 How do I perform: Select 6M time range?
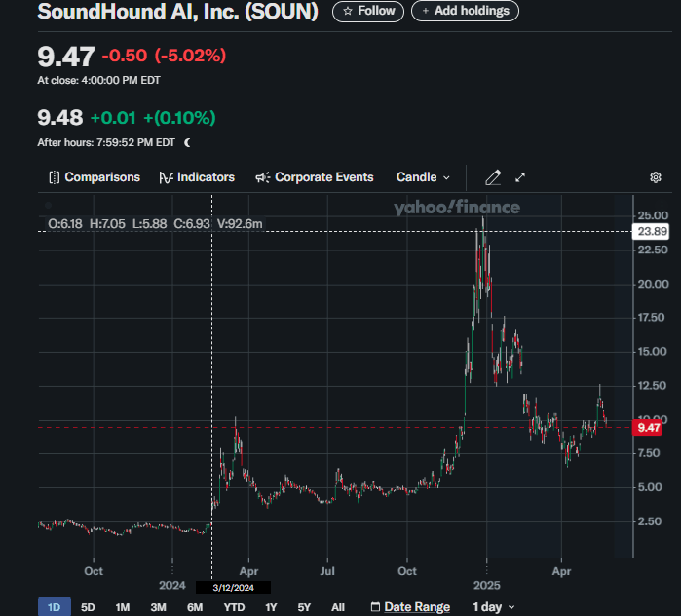(195, 607)
